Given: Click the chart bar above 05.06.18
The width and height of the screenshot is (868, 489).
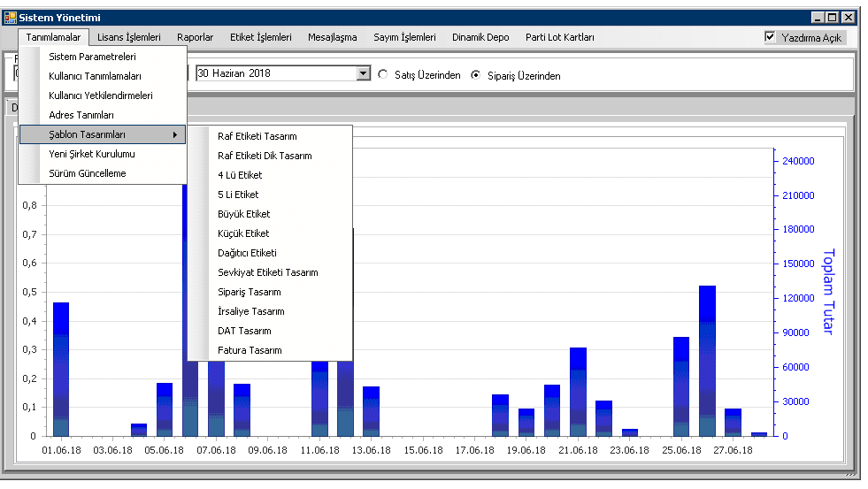Looking at the screenshot, I should pyautogui.click(x=165, y=409).
